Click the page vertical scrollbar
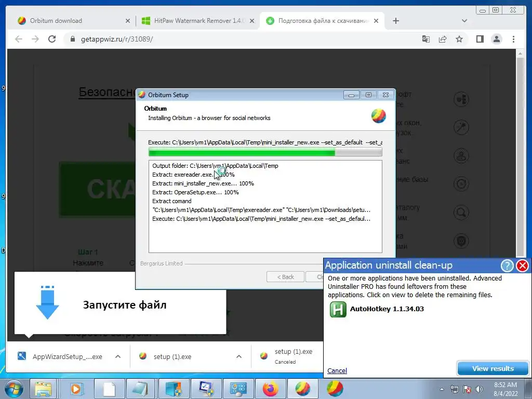Image resolution: width=532 pixels, height=399 pixels. pos(520,156)
